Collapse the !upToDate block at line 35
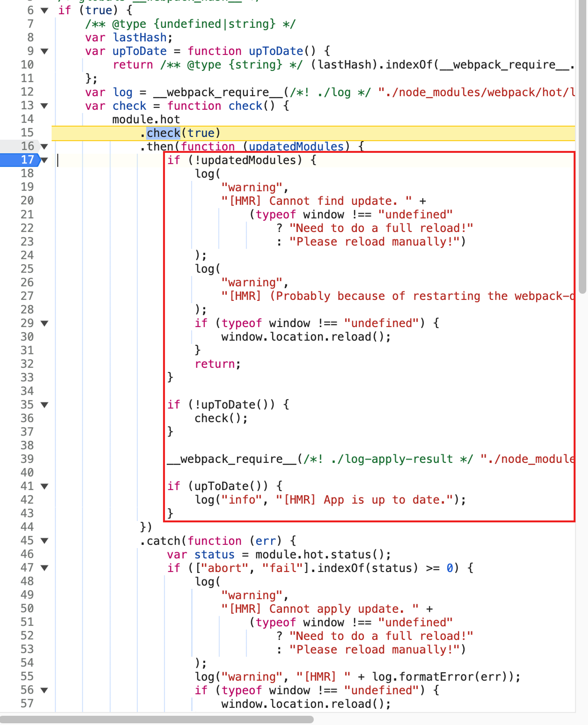The width and height of the screenshot is (588, 725). [44, 405]
